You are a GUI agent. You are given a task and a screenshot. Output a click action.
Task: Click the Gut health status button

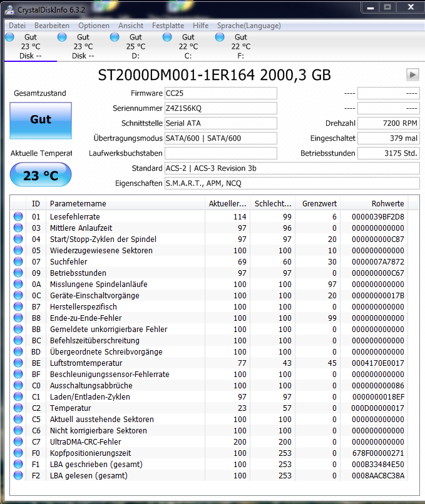pos(41,121)
